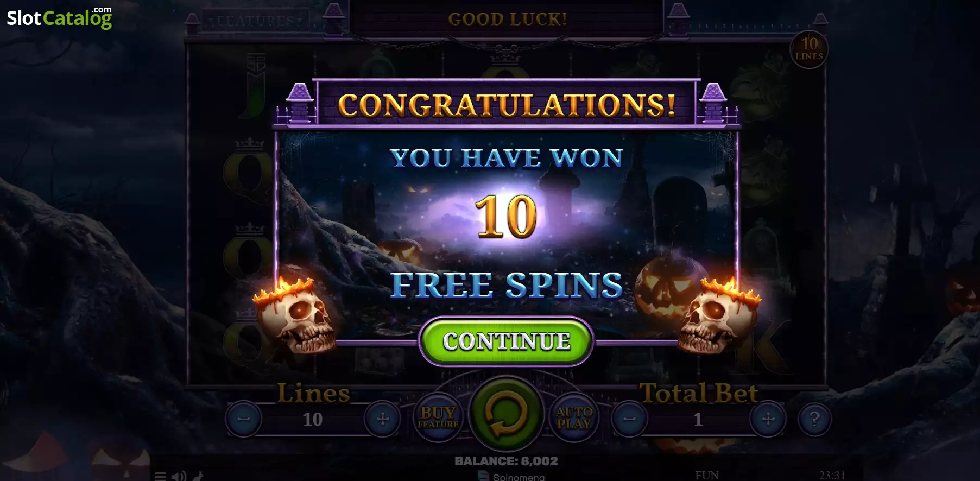Lower the total bet amount
The image size is (980, 481).
pyautogui.click(x=629, y=419)
